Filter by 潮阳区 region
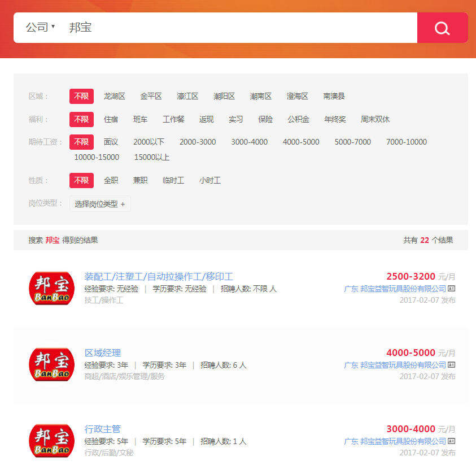 [224, 96]
